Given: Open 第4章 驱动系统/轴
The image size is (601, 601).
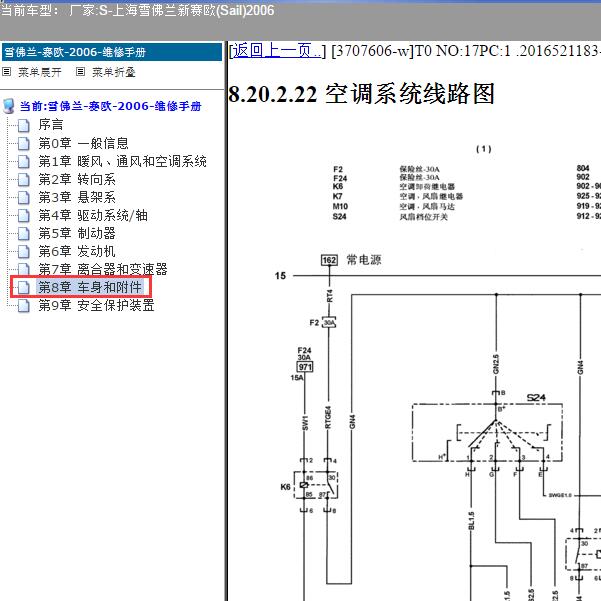Looking at the screenshot, I should [93, 215].
